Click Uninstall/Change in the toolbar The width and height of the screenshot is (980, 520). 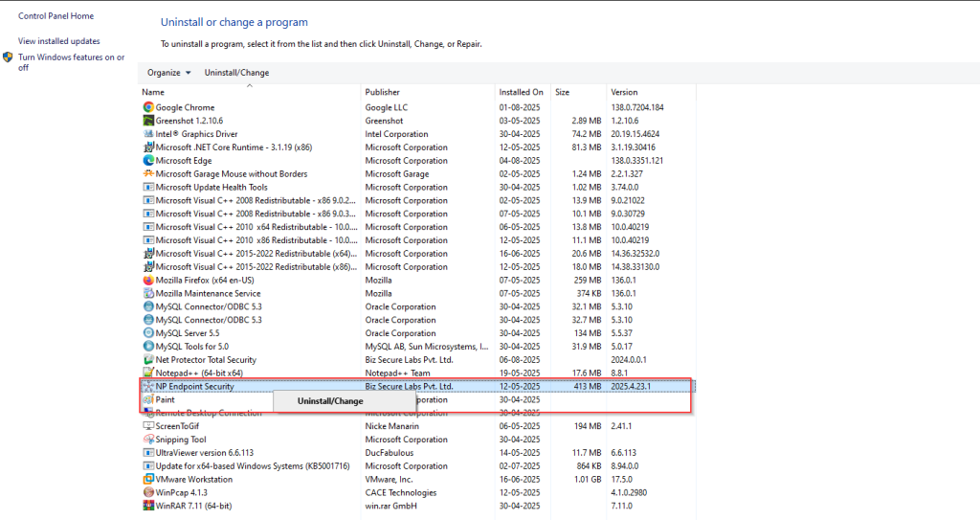click(236, 73)
